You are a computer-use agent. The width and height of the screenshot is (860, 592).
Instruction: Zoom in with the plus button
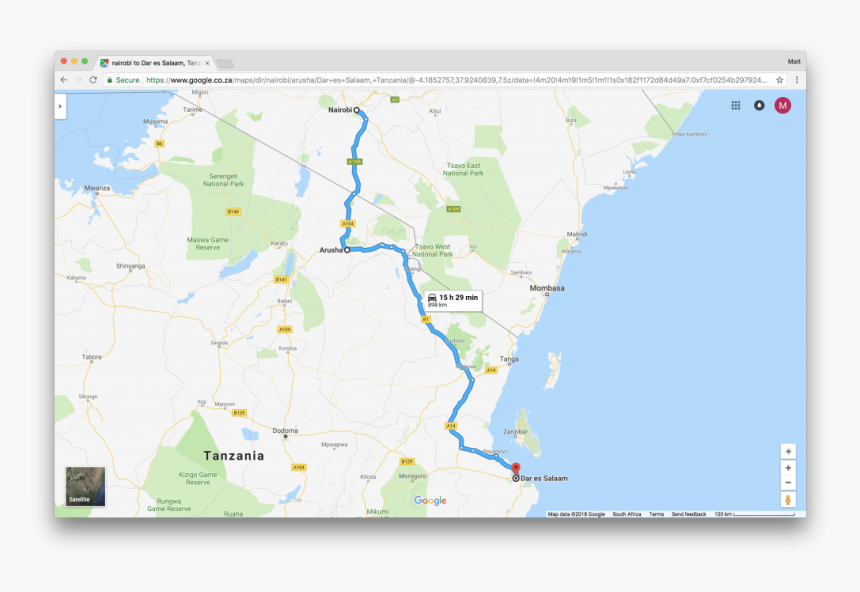click(x=788, y=468)
